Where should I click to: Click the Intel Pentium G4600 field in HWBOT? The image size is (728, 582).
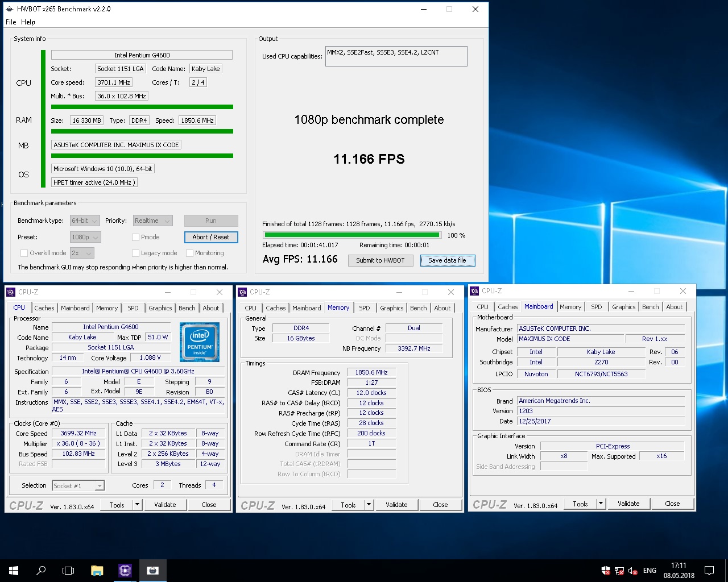click(x=142, y=55)
